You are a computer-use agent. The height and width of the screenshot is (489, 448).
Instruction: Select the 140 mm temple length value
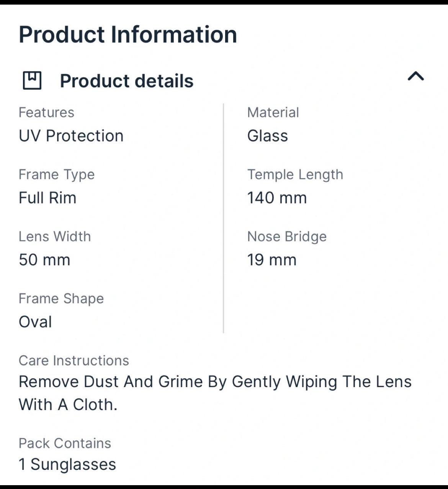(277, 198)
